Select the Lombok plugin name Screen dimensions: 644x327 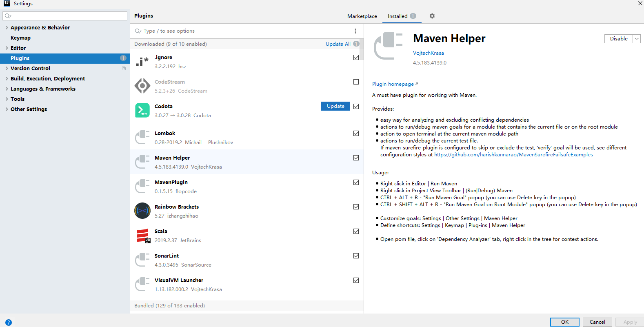click(x=165, y=133)
